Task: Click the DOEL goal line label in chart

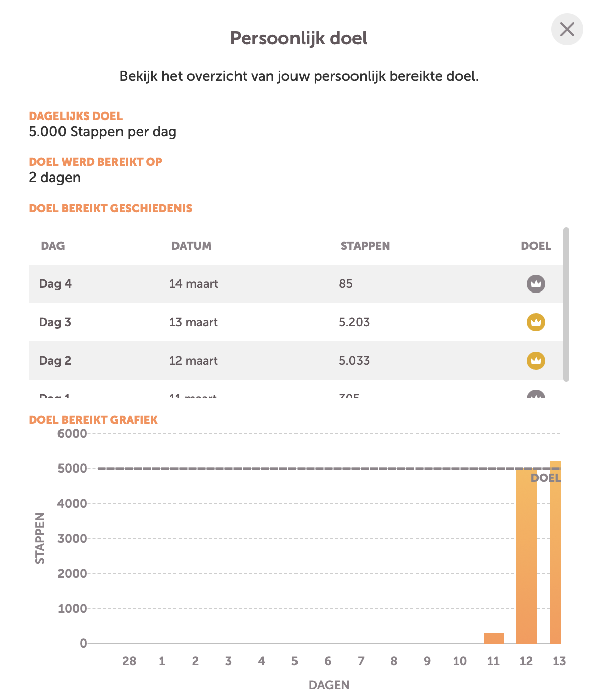Action: [546, 478]
